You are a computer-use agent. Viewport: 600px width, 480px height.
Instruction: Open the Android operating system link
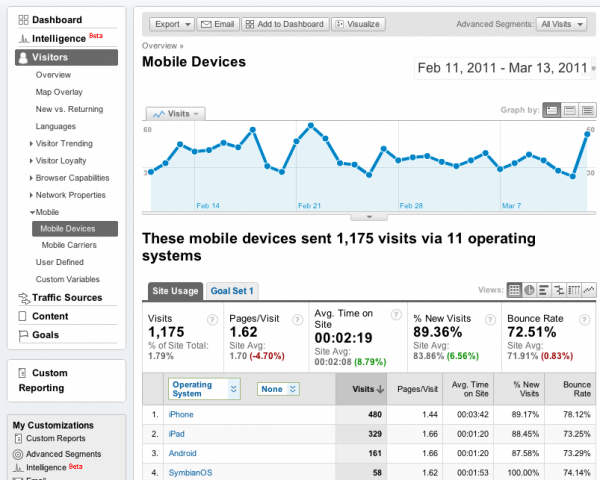pos(183,453)
